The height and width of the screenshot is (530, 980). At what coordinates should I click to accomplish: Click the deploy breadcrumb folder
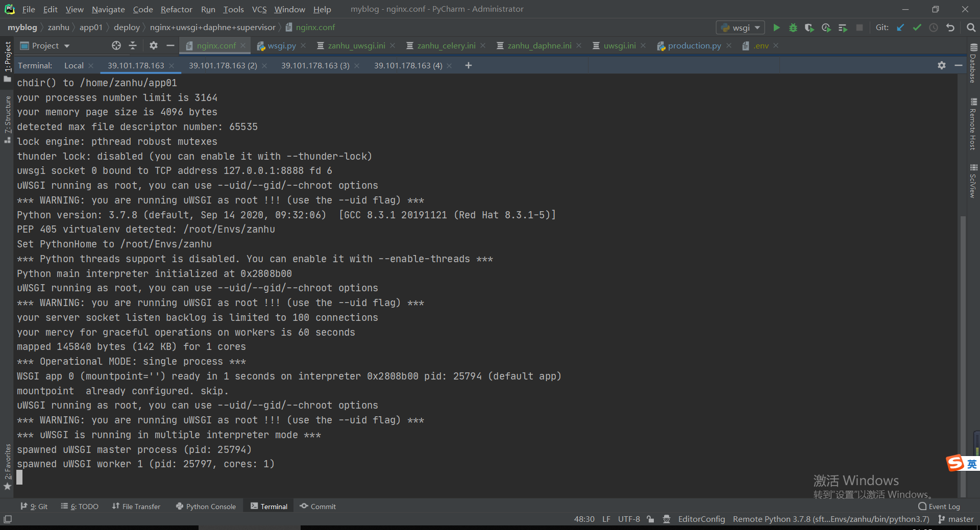click(127, 28)
